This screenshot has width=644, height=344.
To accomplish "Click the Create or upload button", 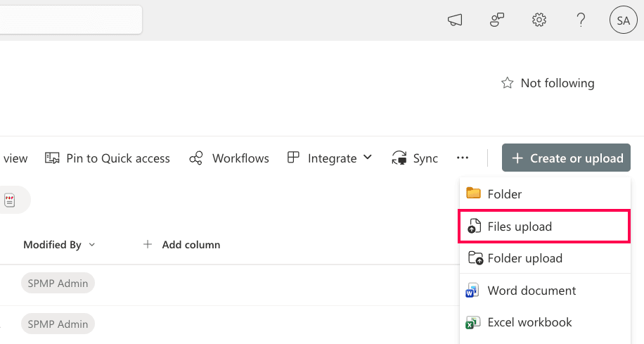I will point(566,158).
